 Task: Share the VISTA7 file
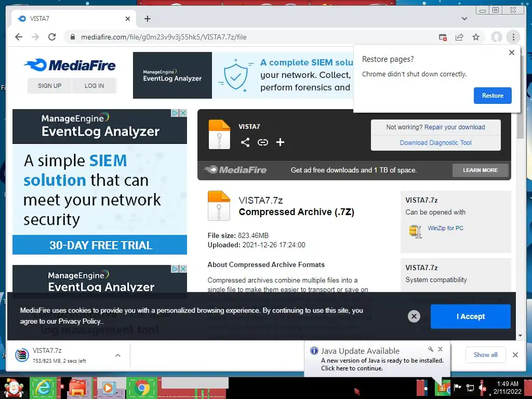(245, 142)
